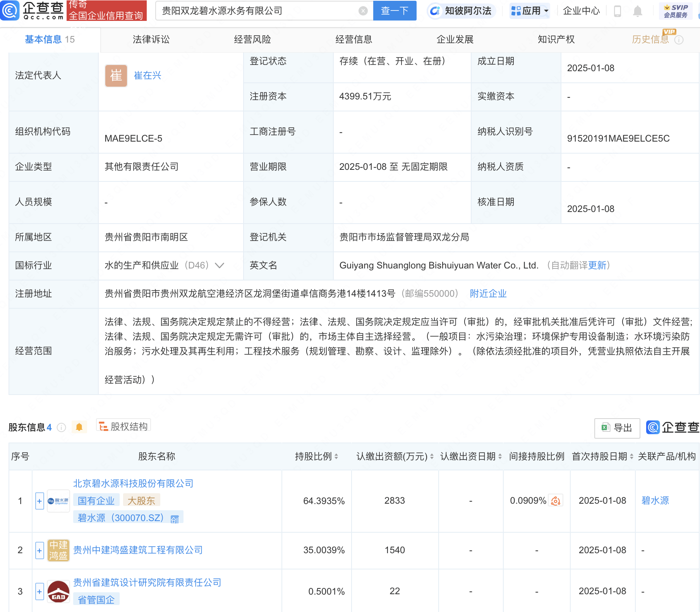
Task: Click the 崔 avatar of the legal representative
Action: pos(116,75)
